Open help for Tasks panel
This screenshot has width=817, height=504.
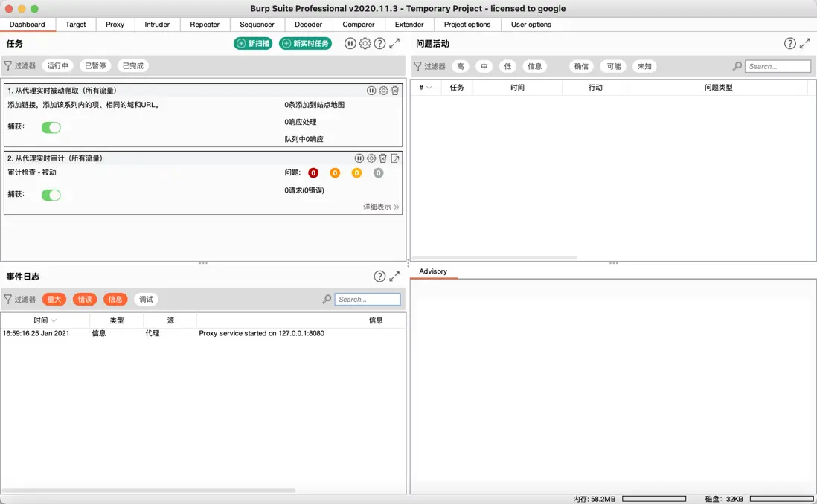coord(379,44)
